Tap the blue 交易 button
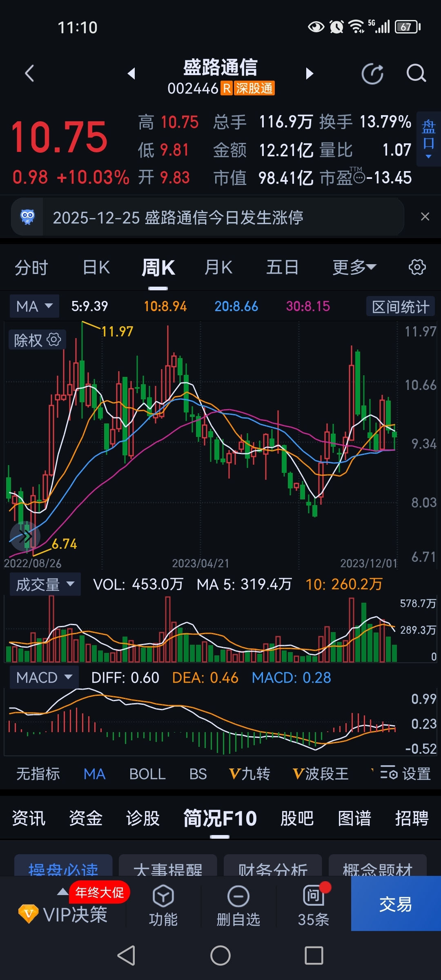441x980 pixels. (396, 904)
